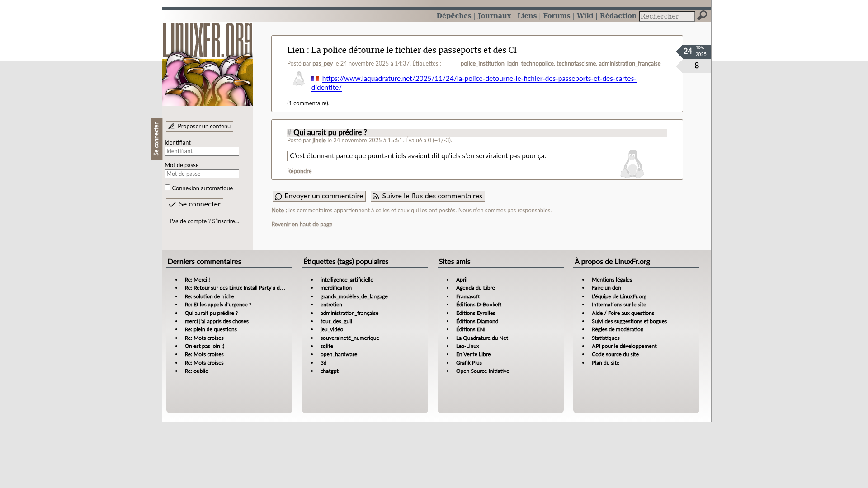This screenshot has width=868, height=488.
Task: Collapse the Se connecter side tab
Action: point(156,139)
